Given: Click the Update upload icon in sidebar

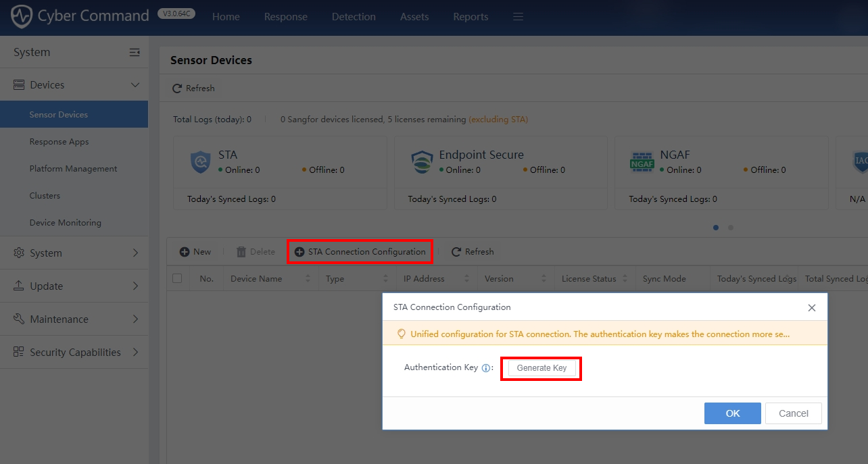Looking at the screenshot, I should (19, 286).
